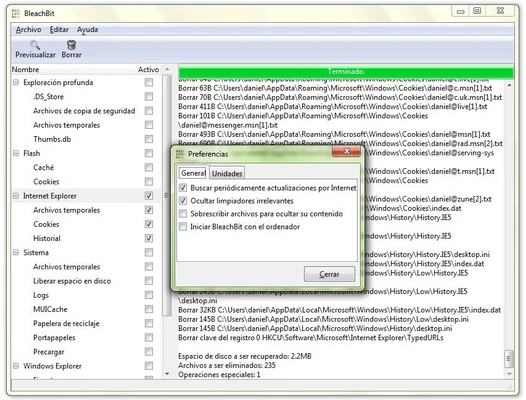The height and width of the screenshot is (400, 526).
Task: Check the .DS_Store checkbox
Action: click(149, 97)
